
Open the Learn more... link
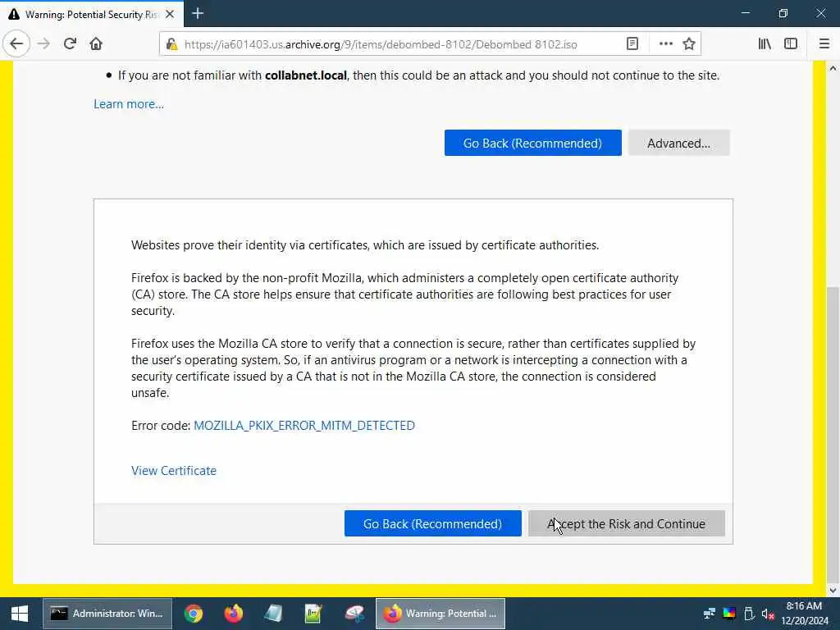click(x=129, y=104)
